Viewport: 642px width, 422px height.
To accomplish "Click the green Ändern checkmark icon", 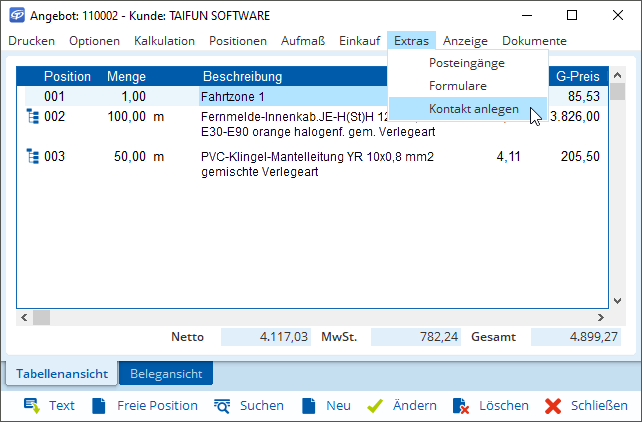I will pos(375,405).
